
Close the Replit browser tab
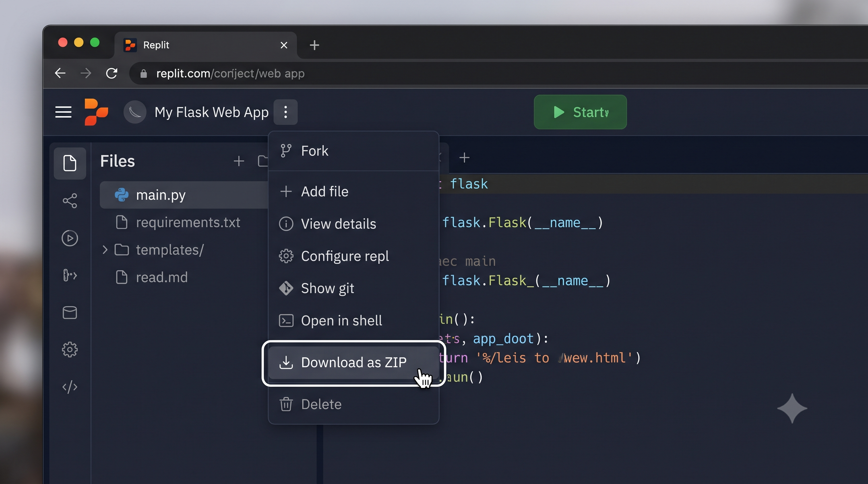pyautogui.click(x=284, y=45)
